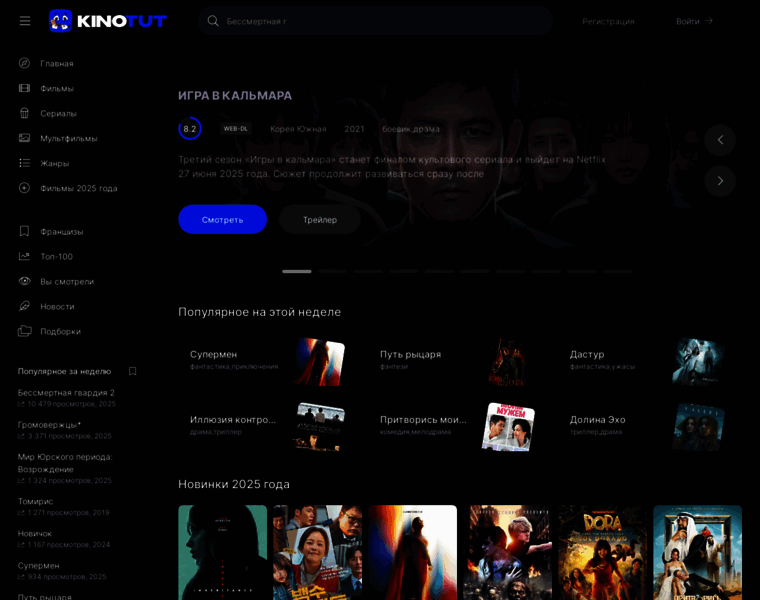This screenshot has height=600, width=760.
Task: Click the Сериалы popcorn icon
Action: [24, 113]
